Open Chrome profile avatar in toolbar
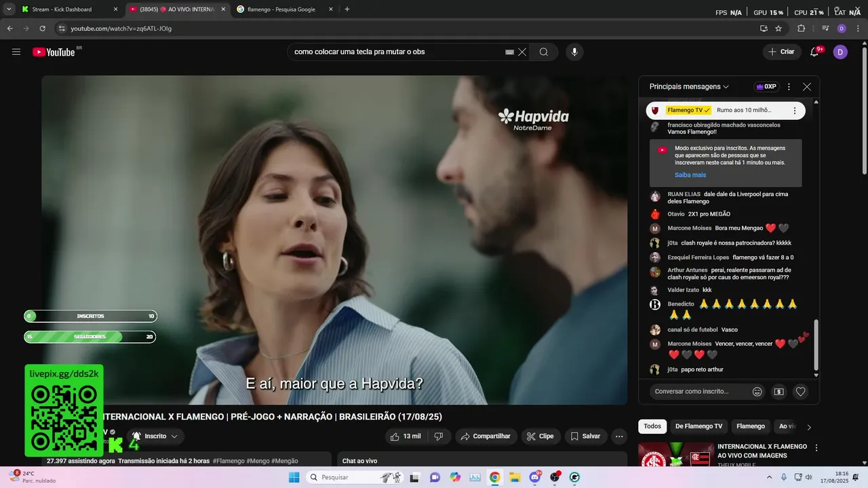 (842, 28)
